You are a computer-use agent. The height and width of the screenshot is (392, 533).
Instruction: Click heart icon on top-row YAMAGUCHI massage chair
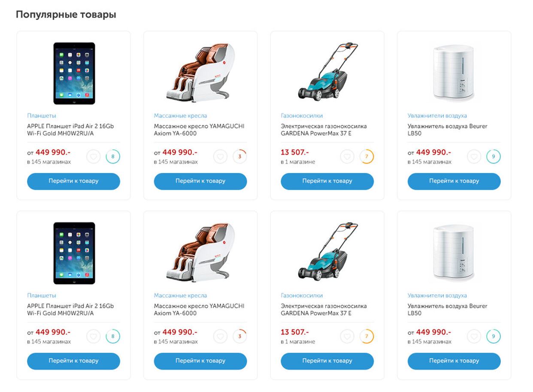point(221,157)
